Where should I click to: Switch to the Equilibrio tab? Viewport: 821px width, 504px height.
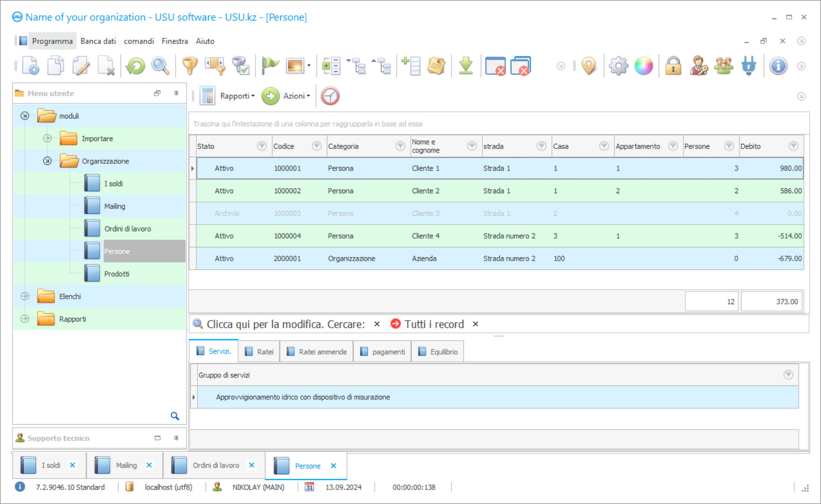(438, 351)
